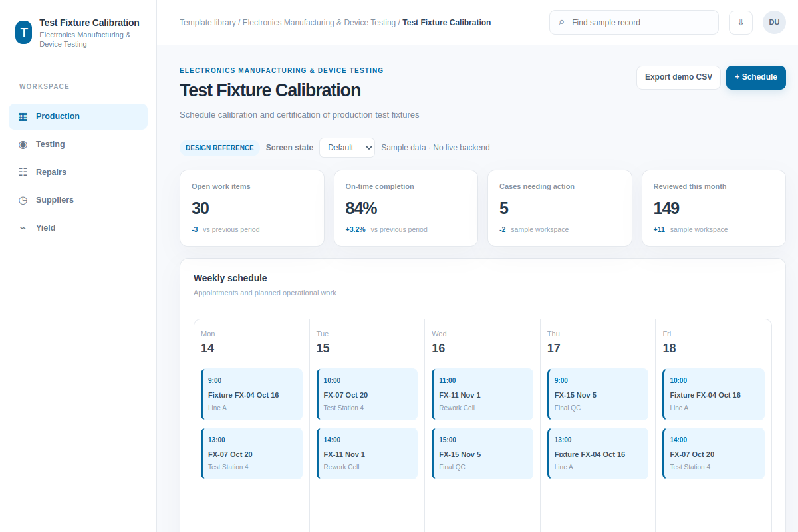Viewport: 798px width, 532px height.
Task: Open Monday 13:00 FX-07 Oct 20 appointment
Action: 251,454
